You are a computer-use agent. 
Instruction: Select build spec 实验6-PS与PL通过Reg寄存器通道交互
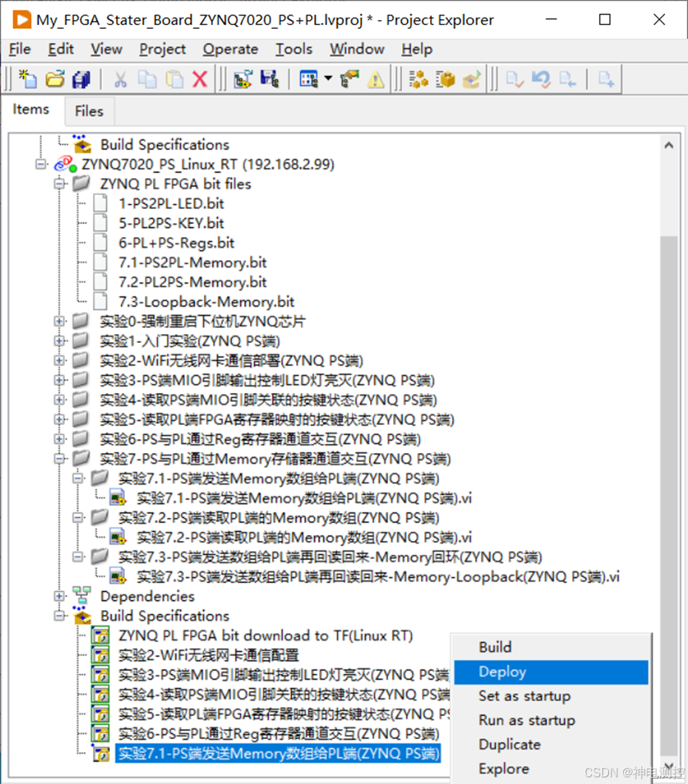click(x=279, y=734)
